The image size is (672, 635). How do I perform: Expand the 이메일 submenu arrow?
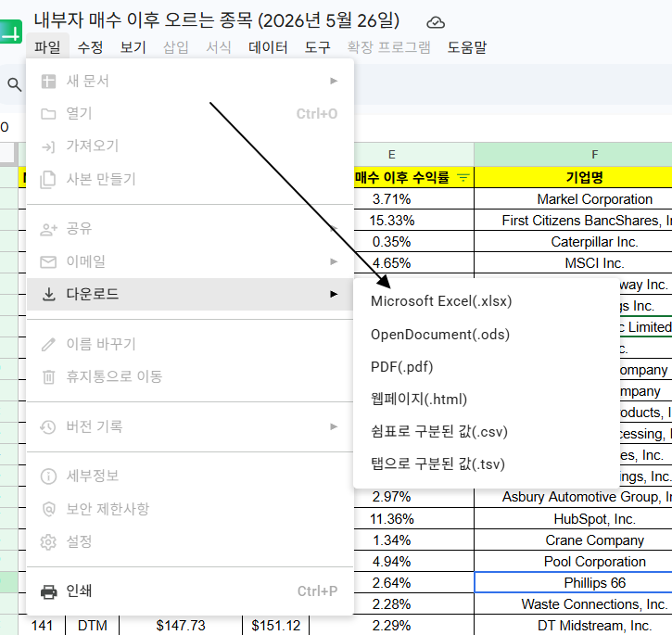coord(334,261)
